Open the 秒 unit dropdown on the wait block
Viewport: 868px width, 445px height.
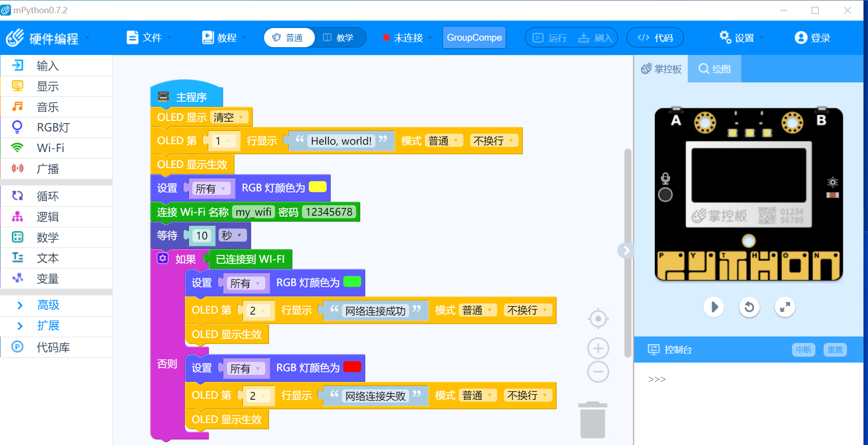[x=232, y=235]
